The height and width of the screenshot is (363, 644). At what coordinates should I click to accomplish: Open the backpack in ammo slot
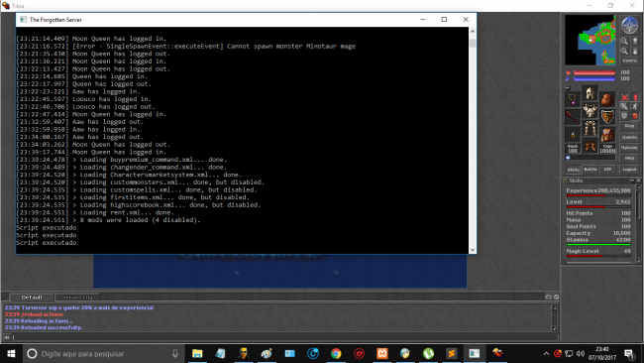[607, 135]
